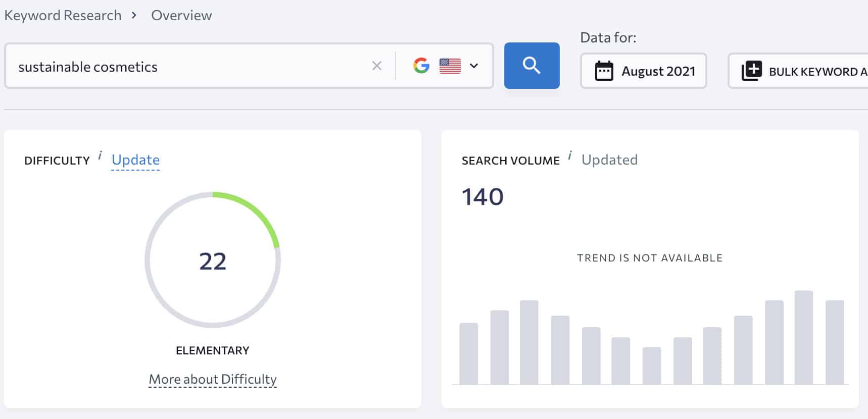The width and height of the screenshot is (868, 419).
Task: Expand the search engine region dropdown arrow
Action: click(x=474, y=66)
